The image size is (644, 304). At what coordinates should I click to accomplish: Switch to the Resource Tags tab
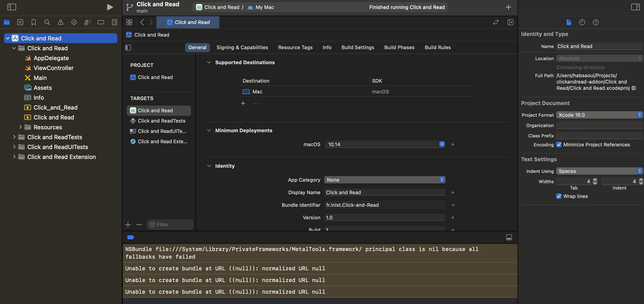click(295, 47)
